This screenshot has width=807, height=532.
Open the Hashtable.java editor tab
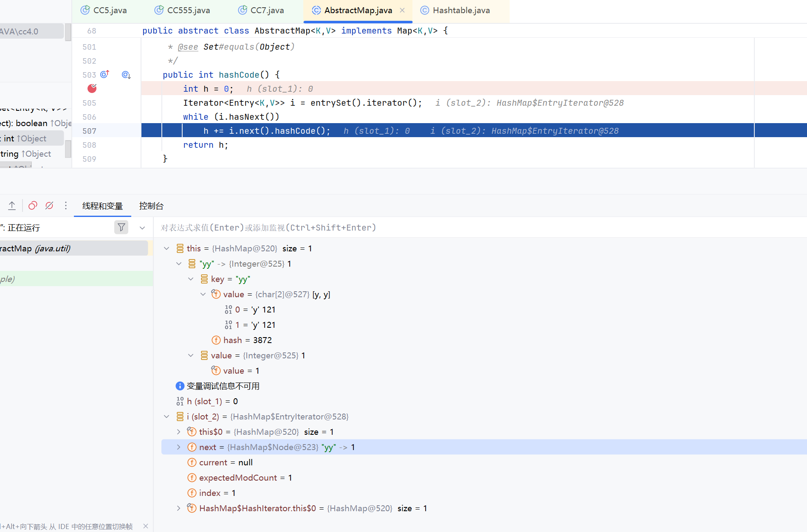pos(461,10)
